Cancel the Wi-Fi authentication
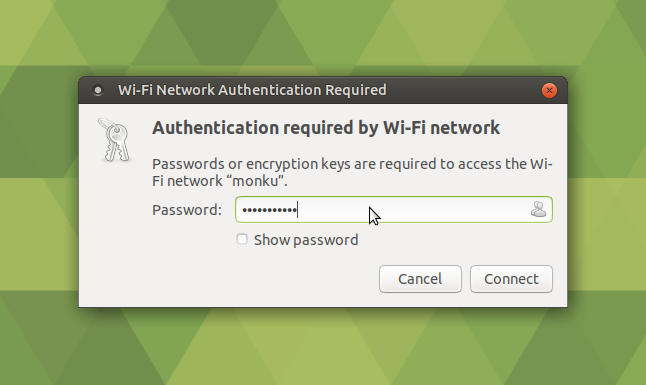 click(x=420, y=279)
